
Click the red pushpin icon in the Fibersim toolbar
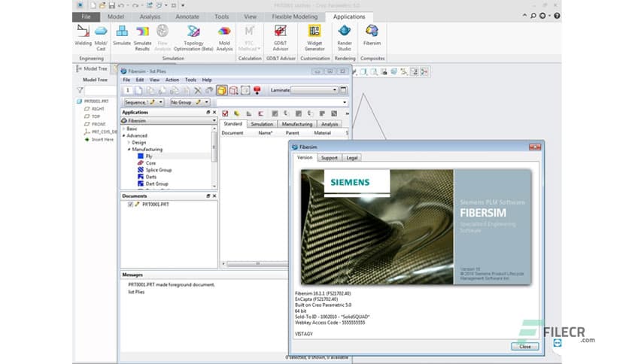(257, 90)
